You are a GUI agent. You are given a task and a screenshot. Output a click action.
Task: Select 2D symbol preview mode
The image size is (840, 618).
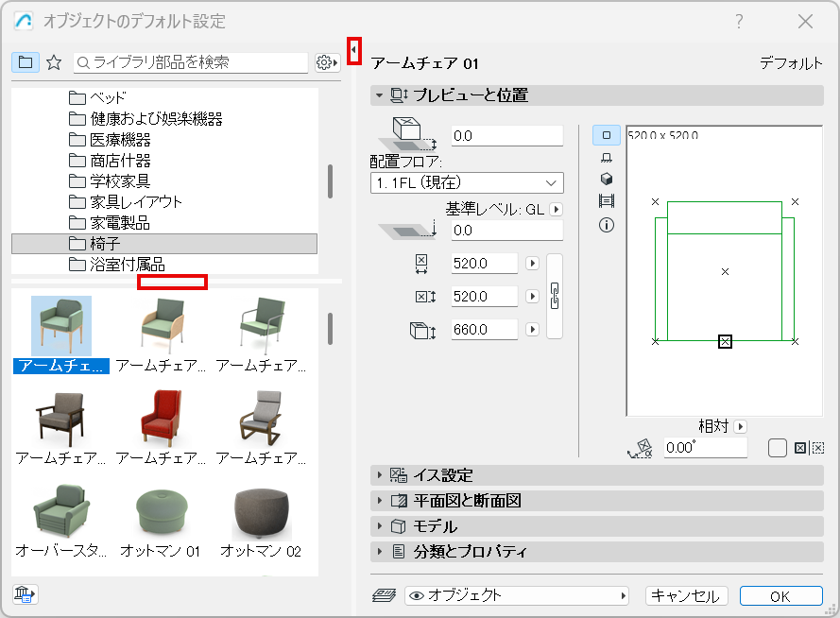coord(607,135)
